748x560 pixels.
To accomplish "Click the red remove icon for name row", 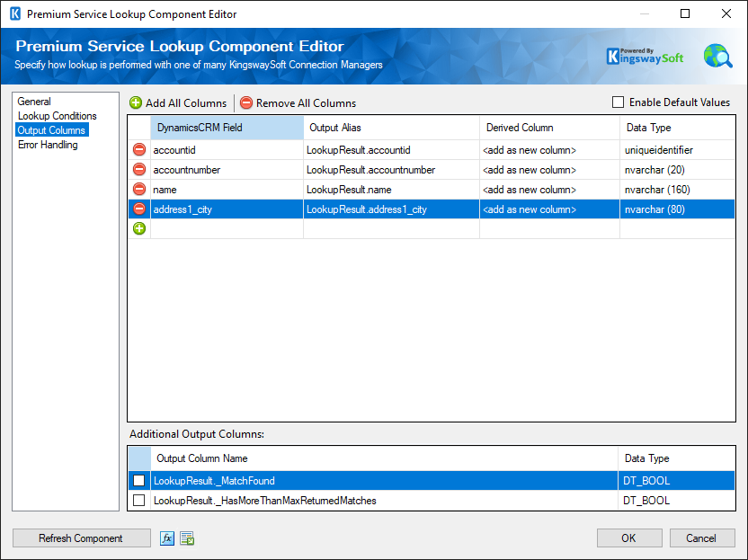I will [139, 190].
